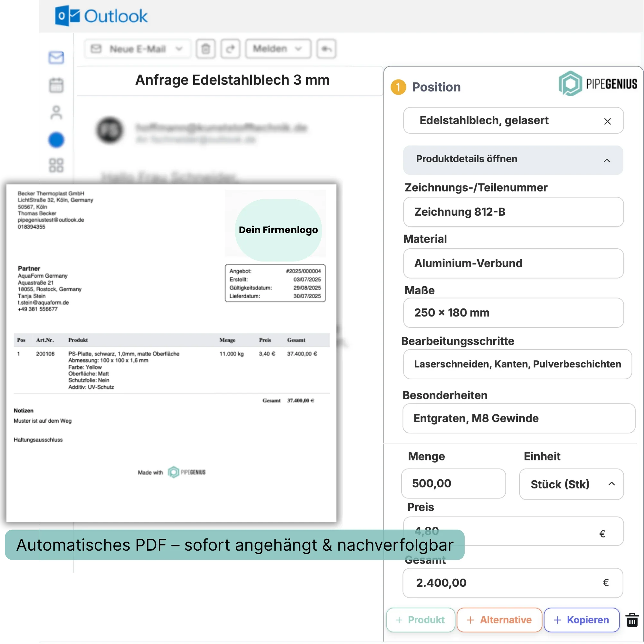Click the + Alternative button
Screen dimensions: 644x644
pos(499,620)
